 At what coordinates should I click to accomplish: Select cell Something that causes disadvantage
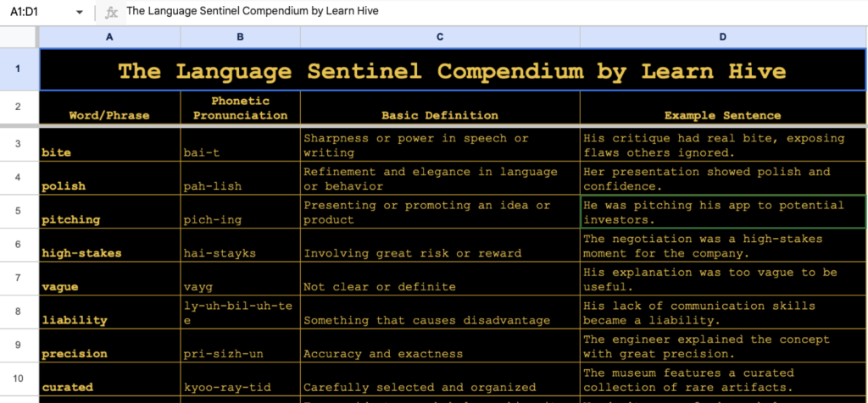click(x=440, y=312)
